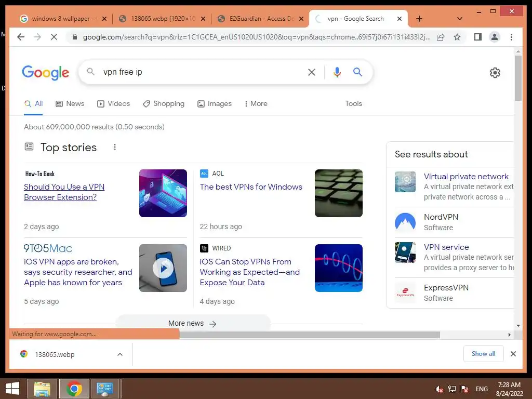Open the iOS VPN apps are broken story
The width and height of the screenshot is (532, 399).
(78, 272)
